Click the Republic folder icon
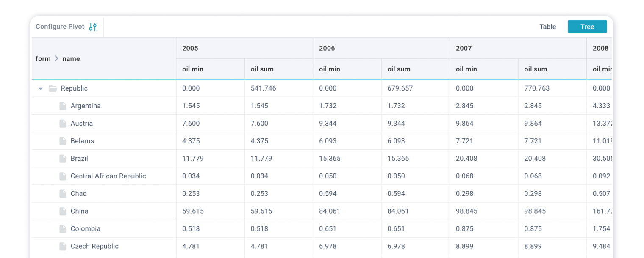Screen dimensions: 644x258 53,88
